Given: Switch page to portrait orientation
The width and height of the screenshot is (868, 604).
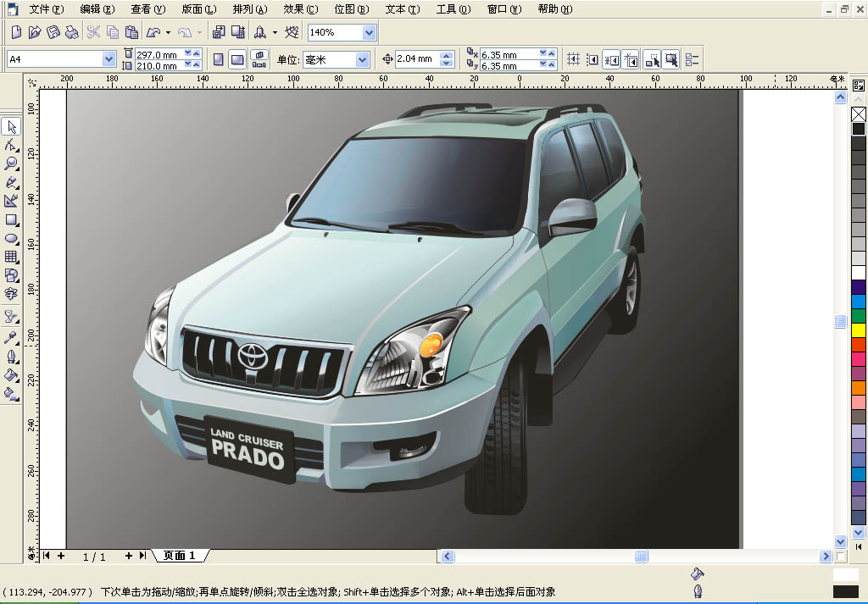Looking at the screenshot, I should point(219,59).
